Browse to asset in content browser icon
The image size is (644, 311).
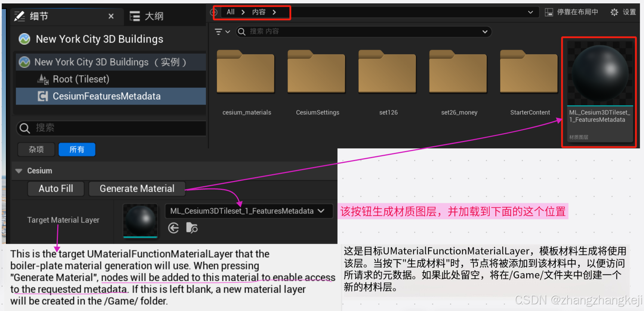(192, 228)
